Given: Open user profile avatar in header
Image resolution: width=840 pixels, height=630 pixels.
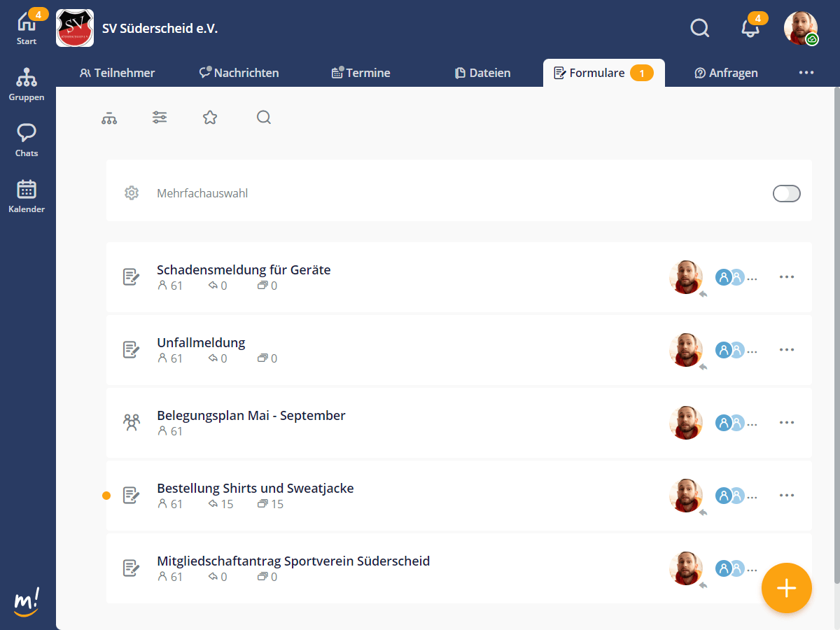Looking at the screenshot, I should 800,28.
